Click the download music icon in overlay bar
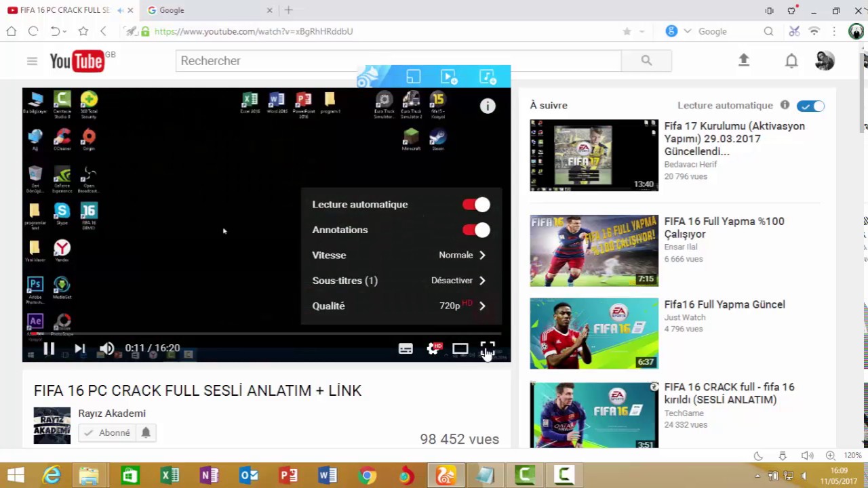 pos(488,77)
